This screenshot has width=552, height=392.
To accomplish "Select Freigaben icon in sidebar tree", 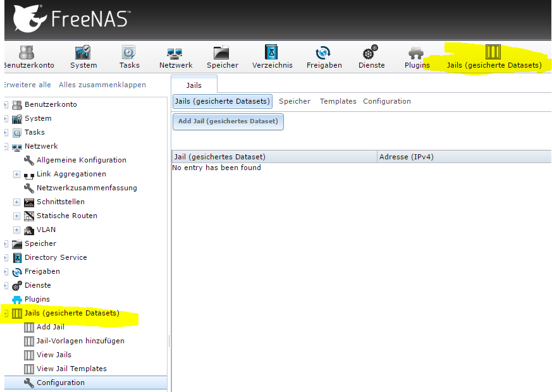I will click(x=17, y=272).
